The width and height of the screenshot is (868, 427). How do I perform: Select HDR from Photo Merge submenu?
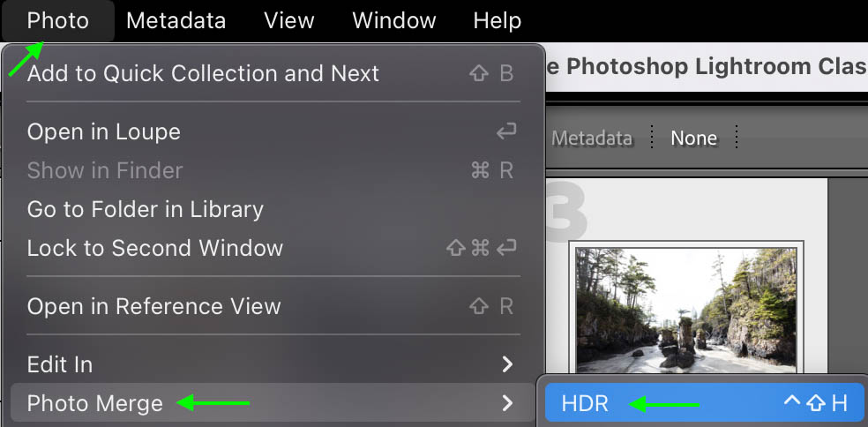coord(704,402)
